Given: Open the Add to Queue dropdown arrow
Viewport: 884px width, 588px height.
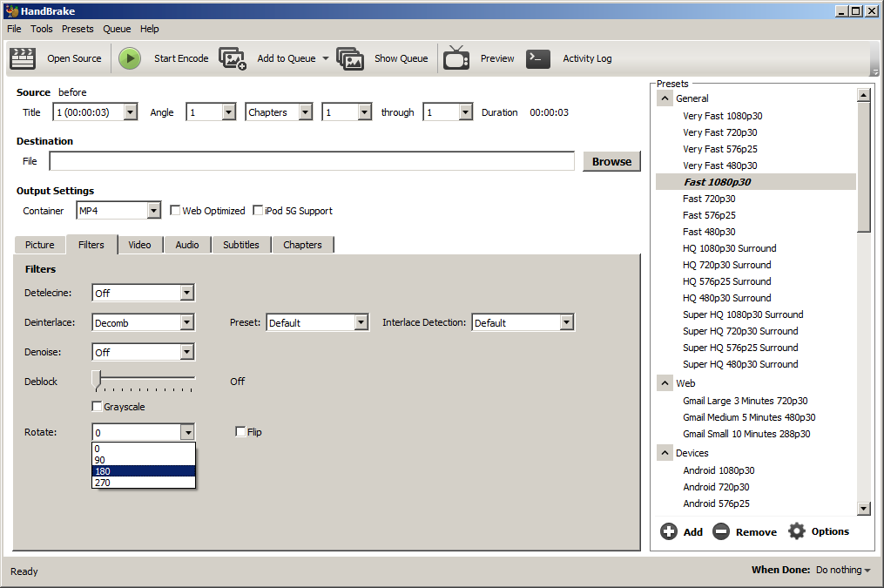Looking at the screenshot, I should [x=326, y=58].
